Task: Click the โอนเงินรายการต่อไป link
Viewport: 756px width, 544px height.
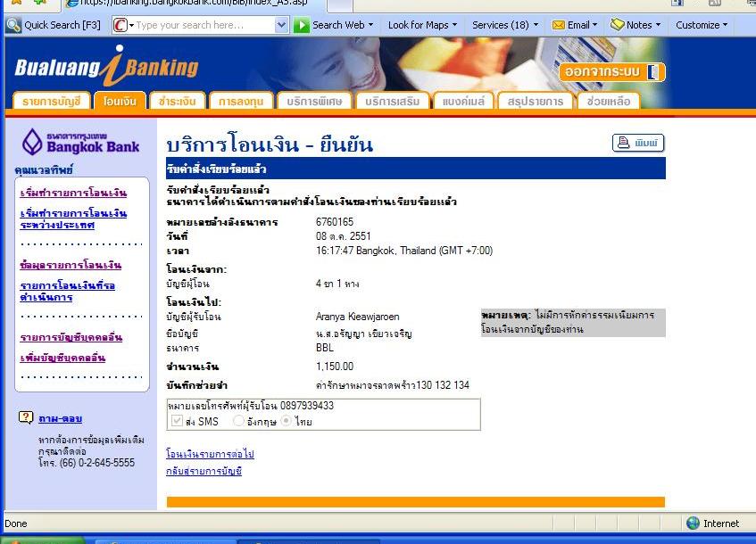Action: point(210,453)
